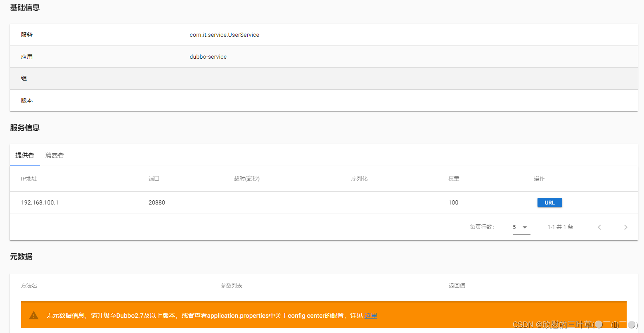644x333 pixels.
Task: Click the 版本 row label
Action: (x=27, y=100)
